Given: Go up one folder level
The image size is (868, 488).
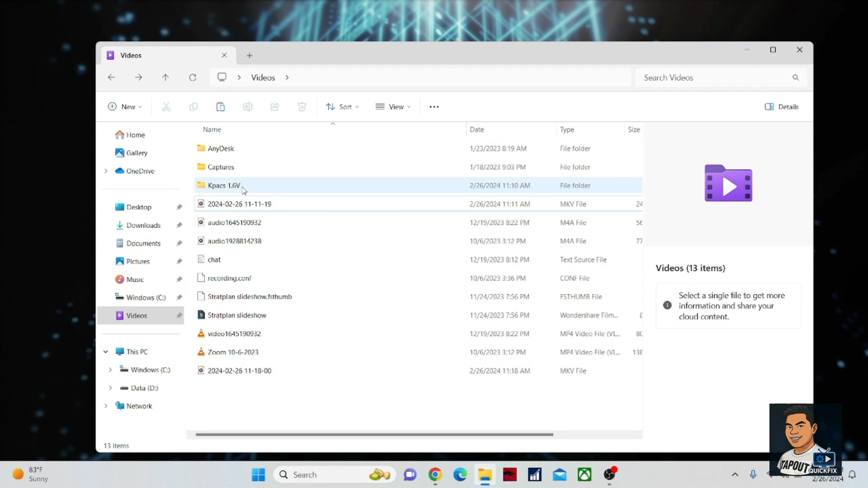Looking at the screenshot, I should 165,78.
